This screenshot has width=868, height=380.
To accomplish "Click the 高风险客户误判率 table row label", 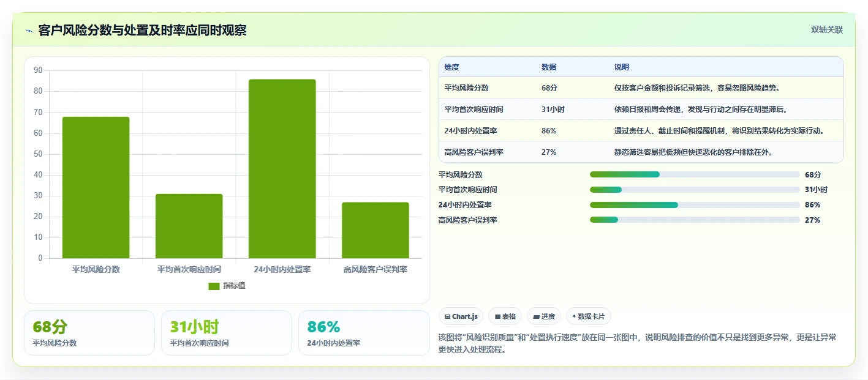I will 474,152.
